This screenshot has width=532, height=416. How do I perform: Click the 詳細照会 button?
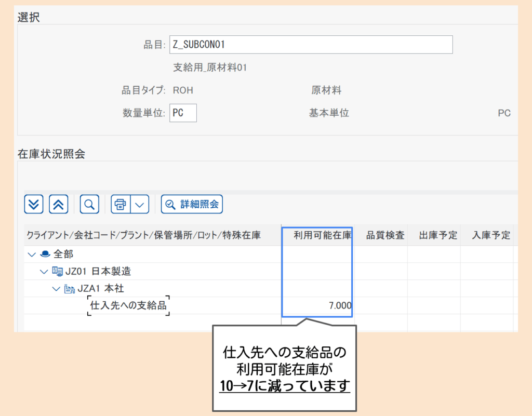click(192, 204)
